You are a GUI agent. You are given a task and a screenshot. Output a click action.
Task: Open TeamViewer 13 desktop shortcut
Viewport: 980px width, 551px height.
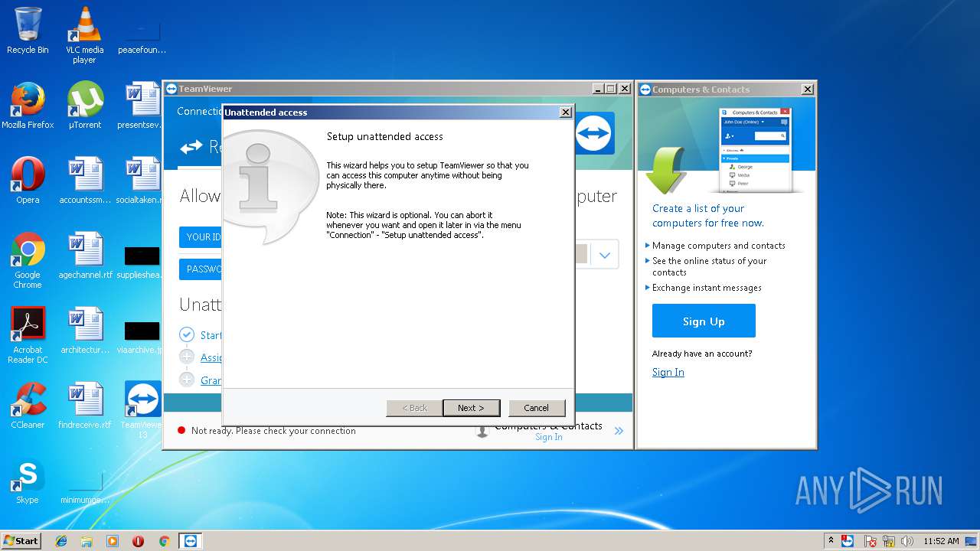pos(142,409)
